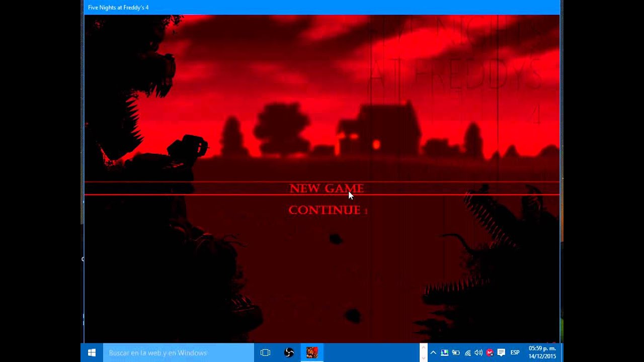Open the graphics control tray icon

click(x=445, y=353)
